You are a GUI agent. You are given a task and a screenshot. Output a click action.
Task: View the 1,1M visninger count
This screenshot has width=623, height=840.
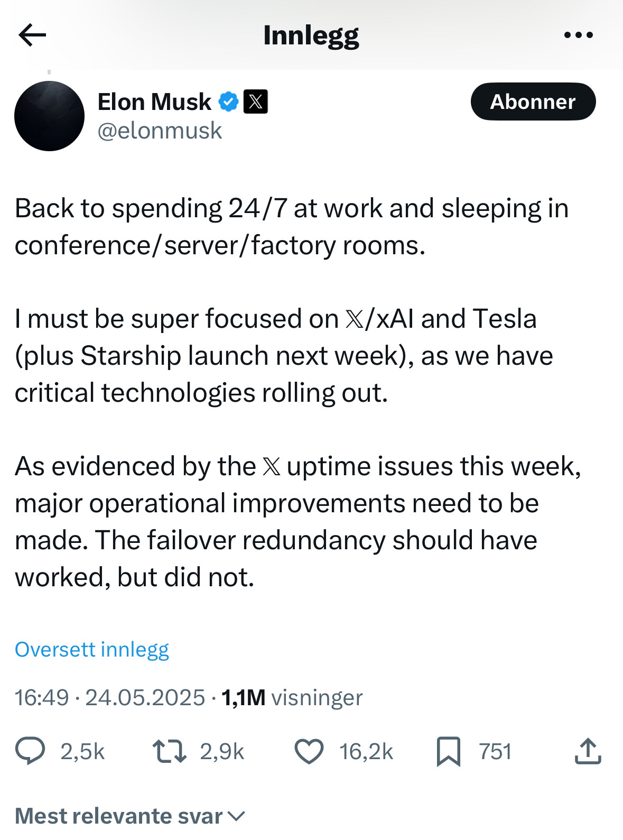[x=292, y=697]
